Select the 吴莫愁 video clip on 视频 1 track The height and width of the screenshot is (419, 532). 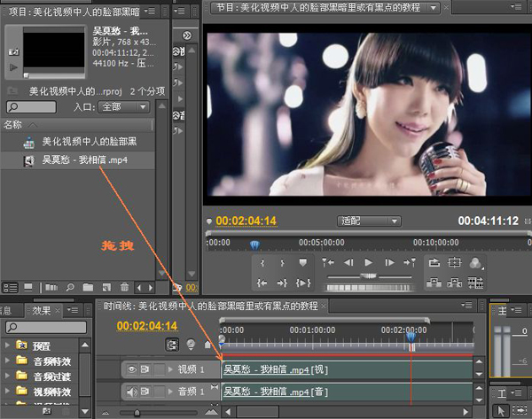click(347, 369)
